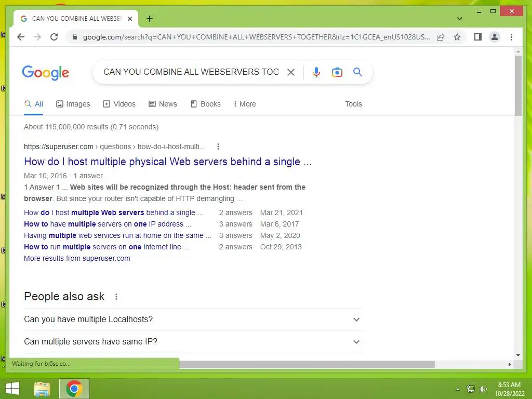
Task: Open 'How do I host multiple physical Web servers' result
Action: pos(168,162)
